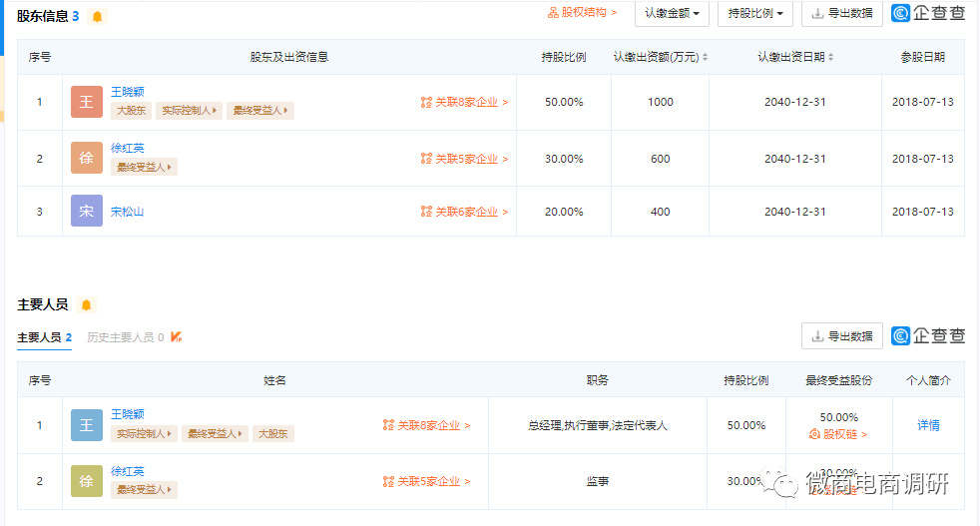
Task: Expand 最终受益人 tag for 徐红英 shareholder row
Action: click(x=144, y=167)
